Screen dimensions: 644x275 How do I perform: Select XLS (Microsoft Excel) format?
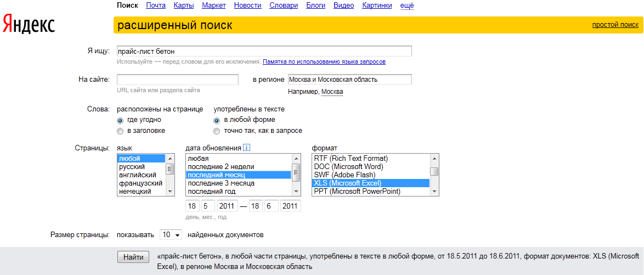coord(371,183)
